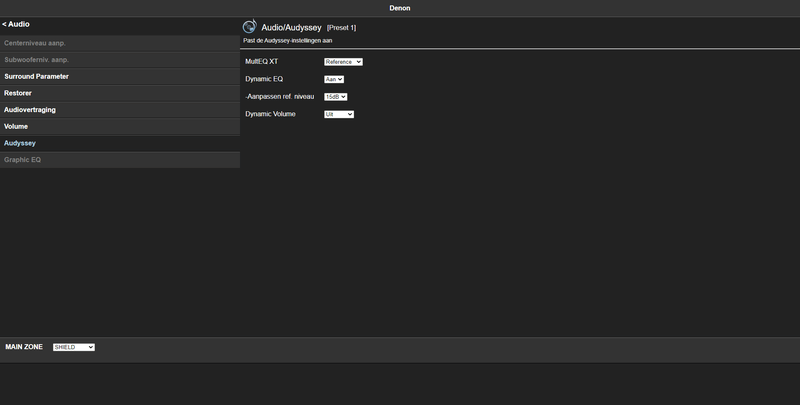Select the Subwooferniv. aanp. menu item
The width and height of the screenshot is (800, 405).
pos(120,60)
